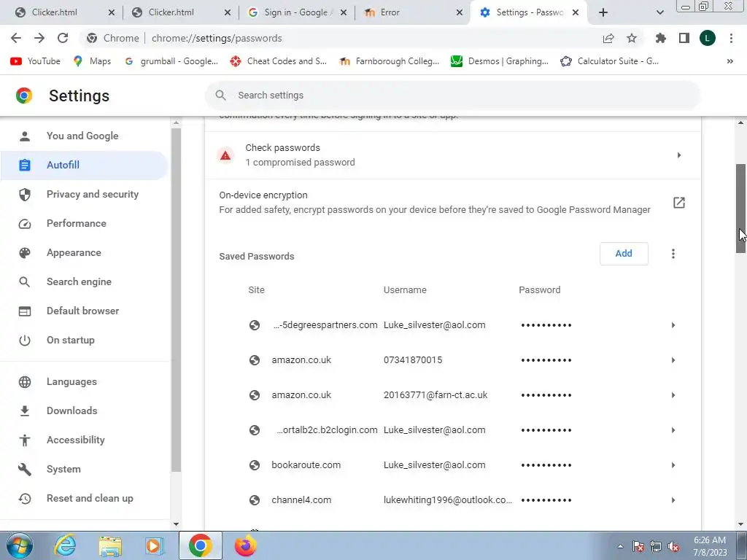Show more bookmarks with the double chevron
This screenshot has height=560, width=747.
729,61
